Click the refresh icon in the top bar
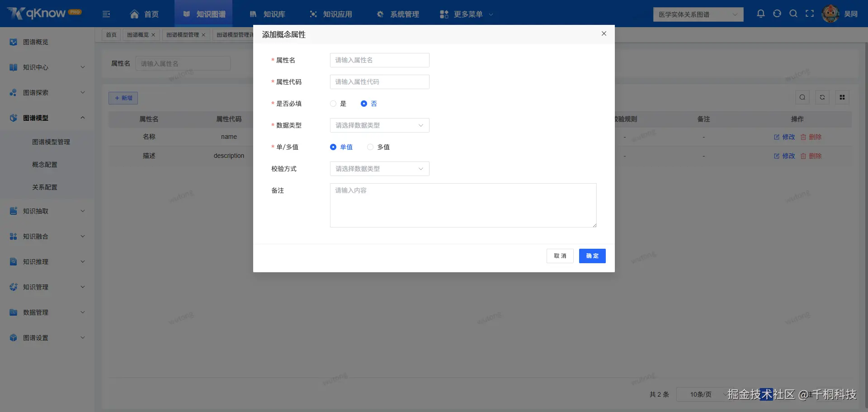 [777, 14]
